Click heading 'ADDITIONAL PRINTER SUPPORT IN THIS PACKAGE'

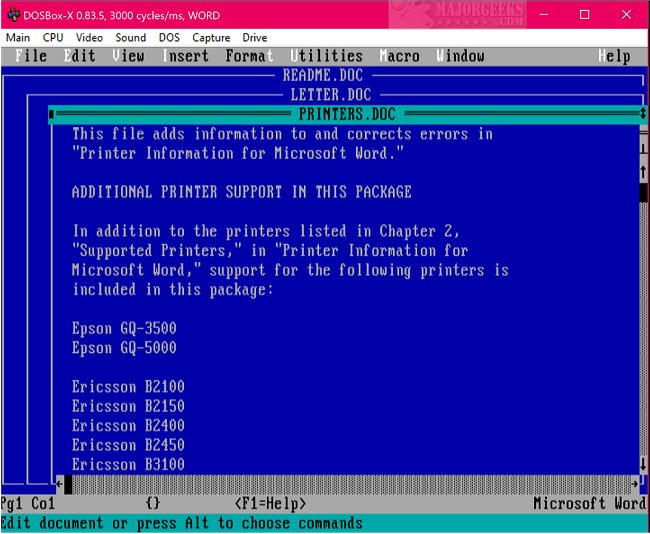click(242, 192)
